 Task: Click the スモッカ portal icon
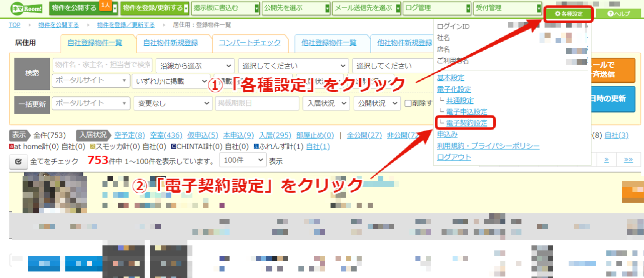coord(92,147)
